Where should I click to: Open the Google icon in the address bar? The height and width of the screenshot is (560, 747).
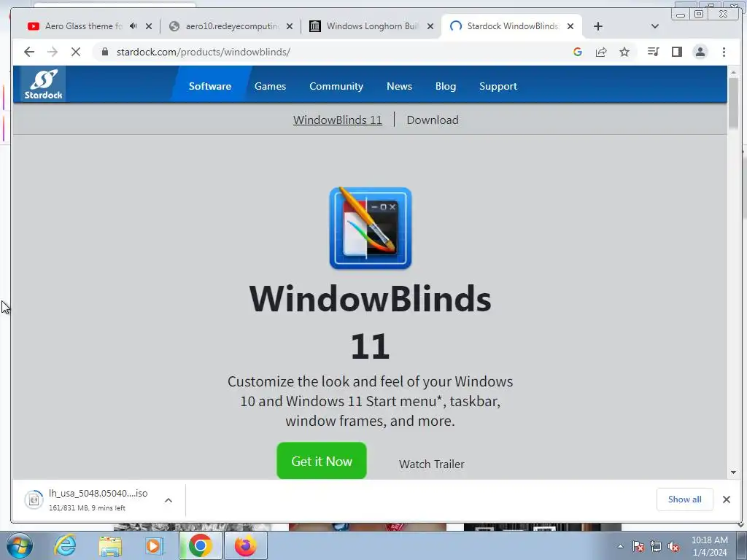tap(578, 52)
